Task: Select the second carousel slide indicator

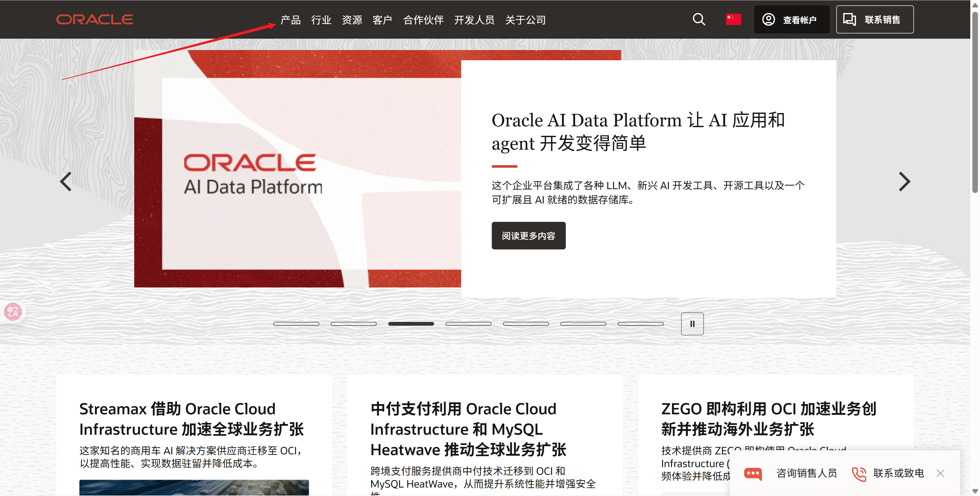Action: click(x=353, y=324)
